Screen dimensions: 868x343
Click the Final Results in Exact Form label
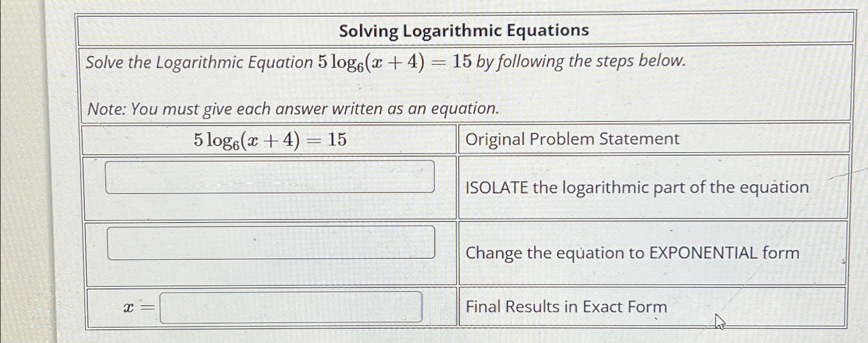point(566,307)
